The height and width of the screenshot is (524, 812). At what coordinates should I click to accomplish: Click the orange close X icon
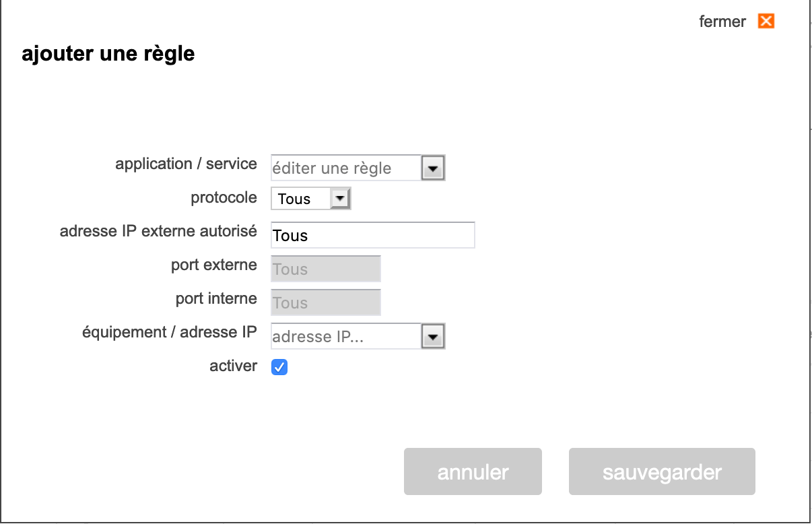pyautogui.click(x=766, y=22)
